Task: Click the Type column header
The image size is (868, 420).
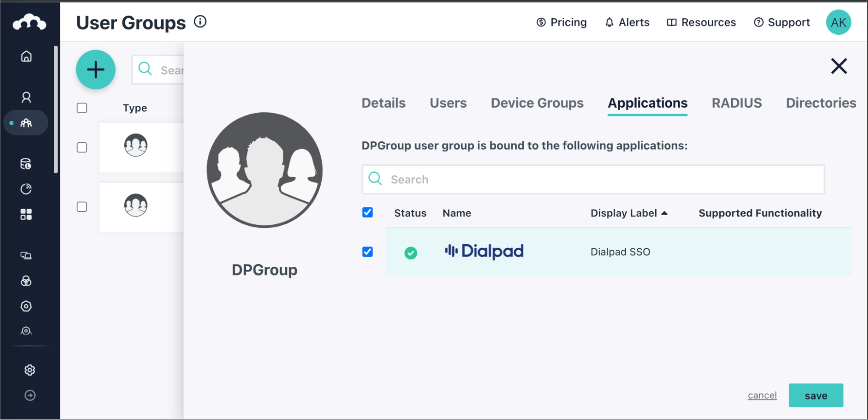Action: click(x=135, y=108)
